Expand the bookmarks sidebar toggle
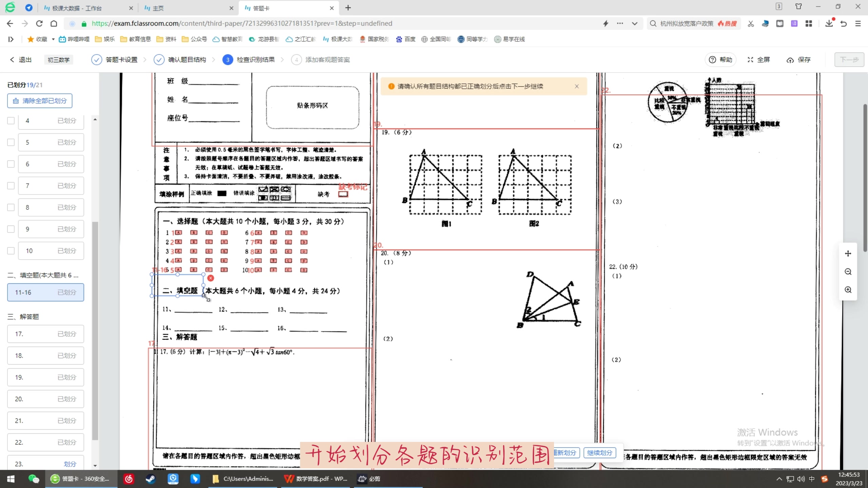Image resolution: width=868 pixels, height=488 pixels. (11, 39)
